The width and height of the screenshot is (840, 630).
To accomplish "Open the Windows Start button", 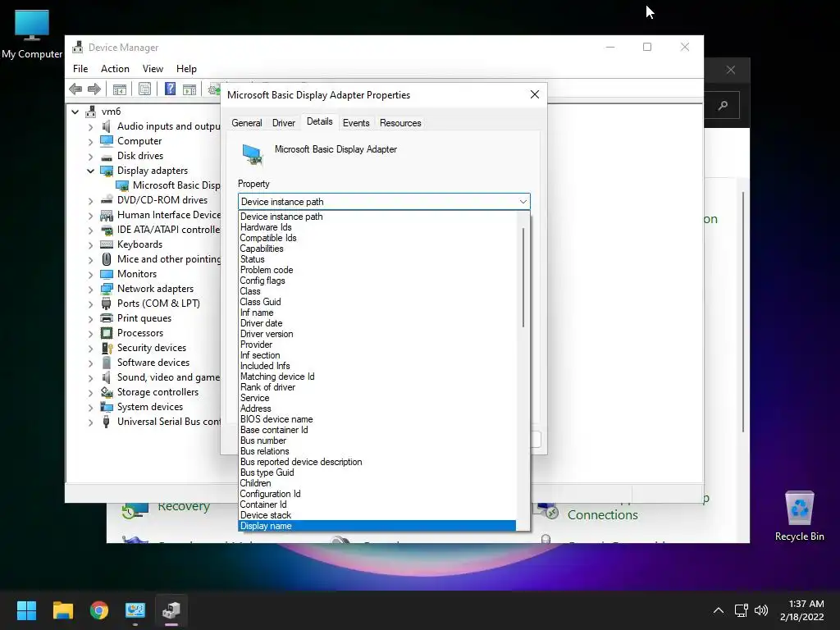I will click(x=26, y=610).
